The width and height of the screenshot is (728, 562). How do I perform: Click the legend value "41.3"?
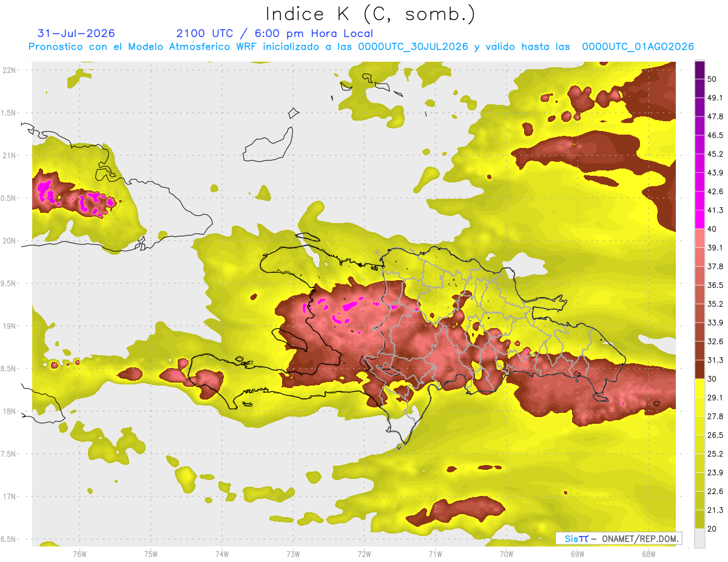pyautogui.click(x=715, y=210)
